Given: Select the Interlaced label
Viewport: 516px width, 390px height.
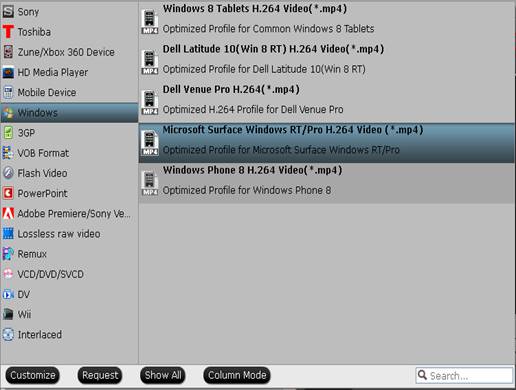Looking at the screenshot, I should coord(40,335).
